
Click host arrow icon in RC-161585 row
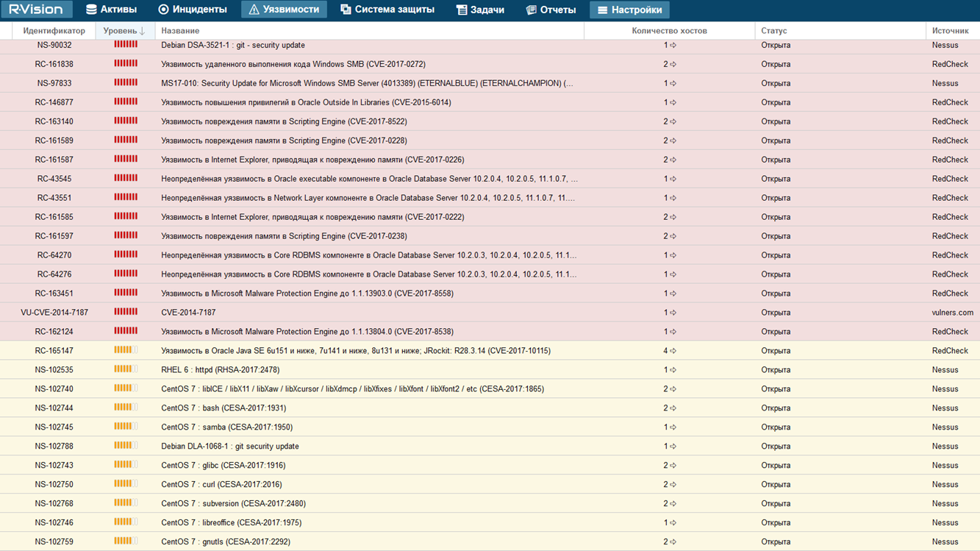tap(673, 218)
